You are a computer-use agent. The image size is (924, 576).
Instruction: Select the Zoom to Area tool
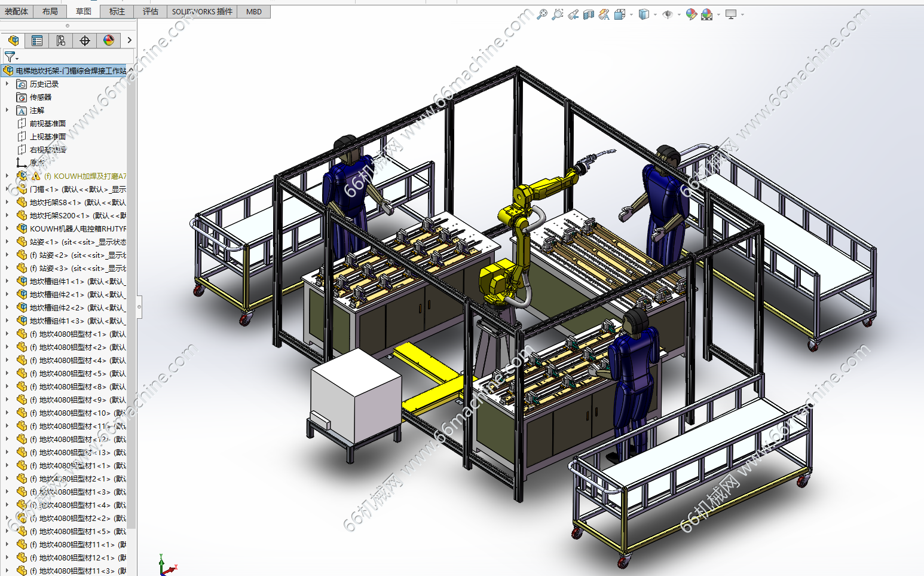point(557,14)
